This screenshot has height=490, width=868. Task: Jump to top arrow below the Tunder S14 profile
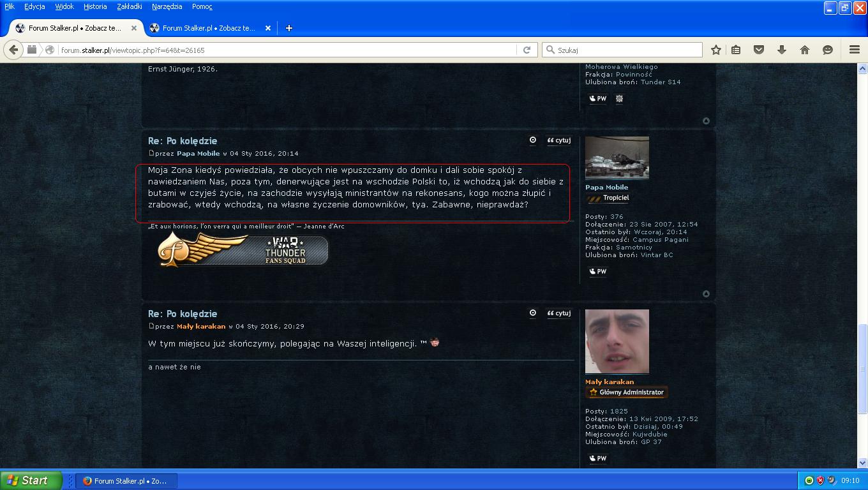coord(706,121)
